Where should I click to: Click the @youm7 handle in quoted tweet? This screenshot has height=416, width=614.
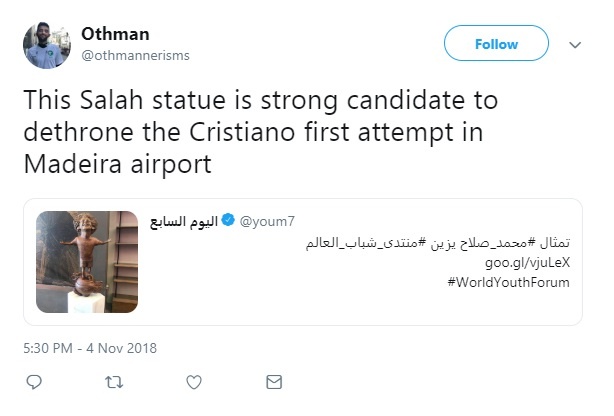click(x=263, y=219)
